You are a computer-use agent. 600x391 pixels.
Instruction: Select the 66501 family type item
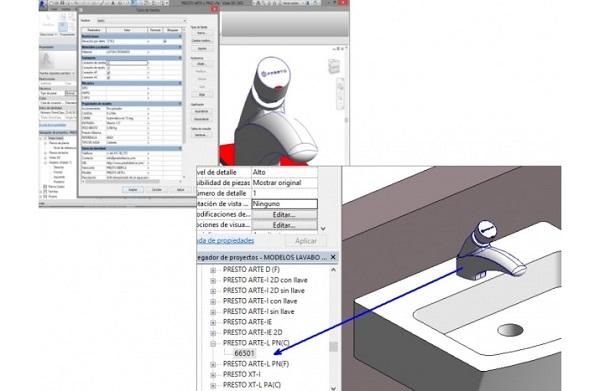point(244,353)
